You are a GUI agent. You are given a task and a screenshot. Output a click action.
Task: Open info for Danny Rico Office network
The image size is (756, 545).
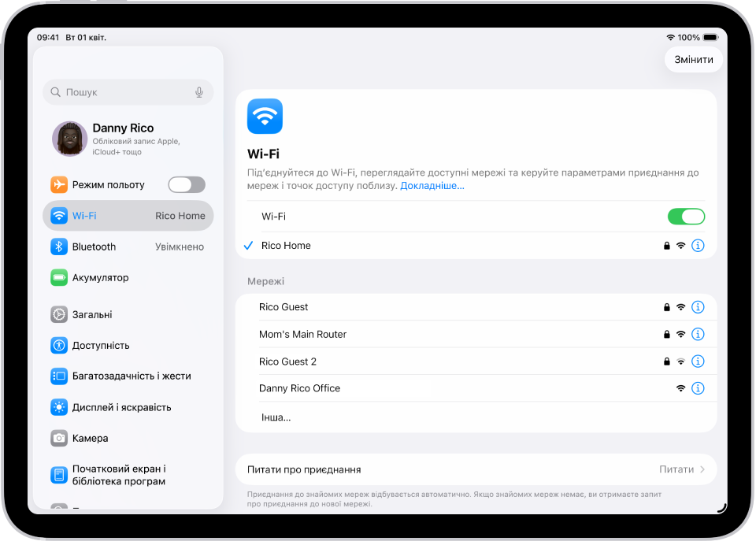coord(698,388)
